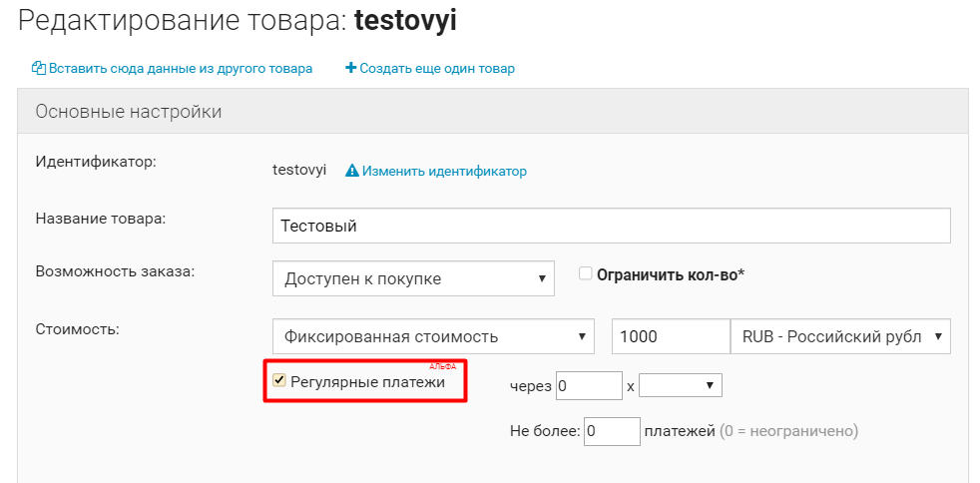This screenshot has height=483, width=980.
Task: Click the plus icon before "Создать еще один товар"
Action: (x=350, y=69)
